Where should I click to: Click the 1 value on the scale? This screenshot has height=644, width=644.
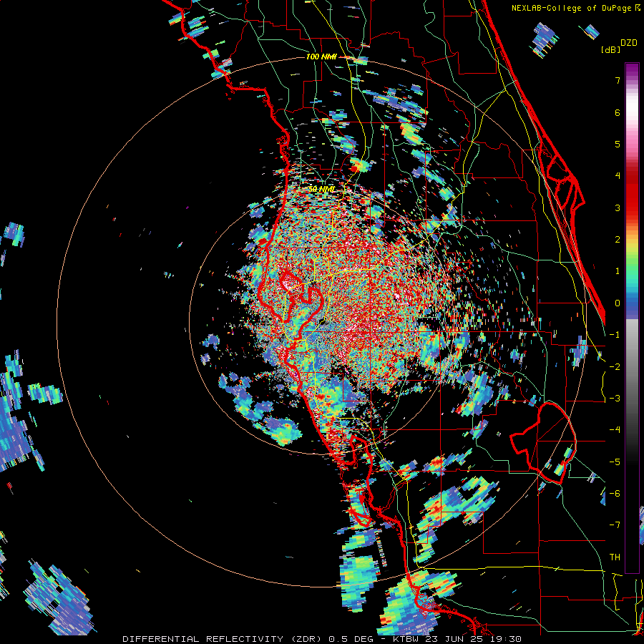[x=618, y=271]
